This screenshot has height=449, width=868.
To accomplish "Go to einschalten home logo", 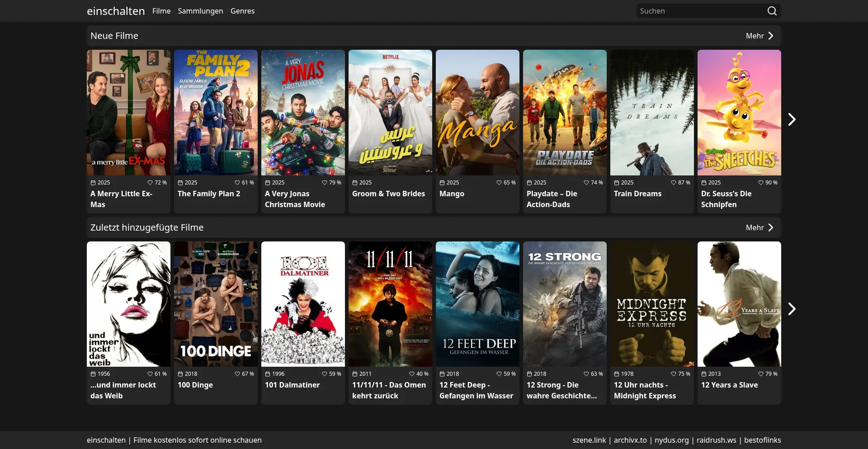I will point(116,11).
